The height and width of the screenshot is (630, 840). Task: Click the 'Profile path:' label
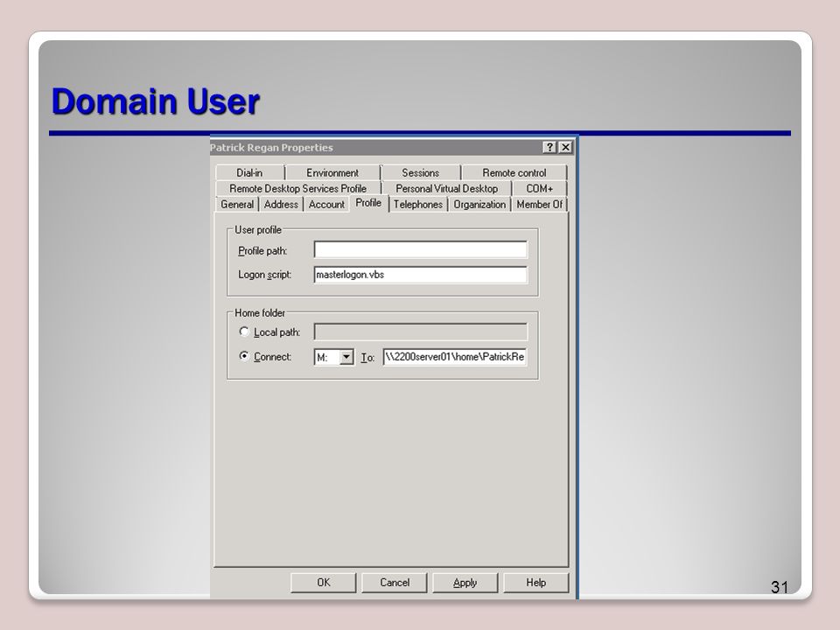[x=262, y=251]
